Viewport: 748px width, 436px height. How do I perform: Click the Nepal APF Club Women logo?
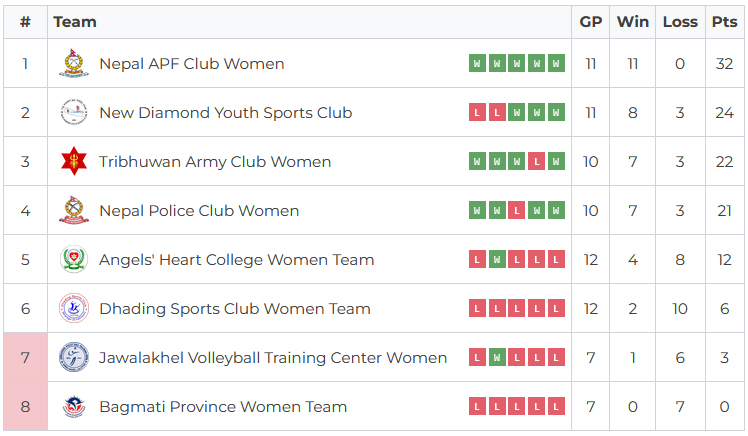(73, 64)
